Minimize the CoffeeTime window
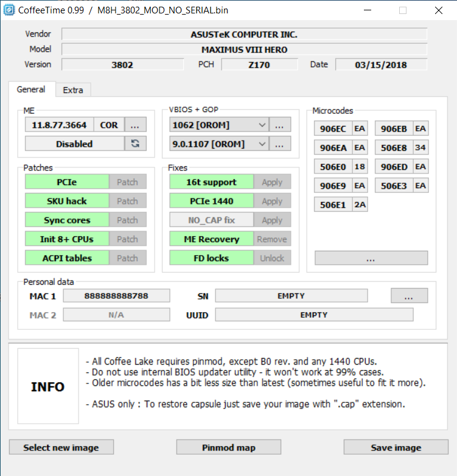This screenshot has width=457, height=476. click(368, 10)
